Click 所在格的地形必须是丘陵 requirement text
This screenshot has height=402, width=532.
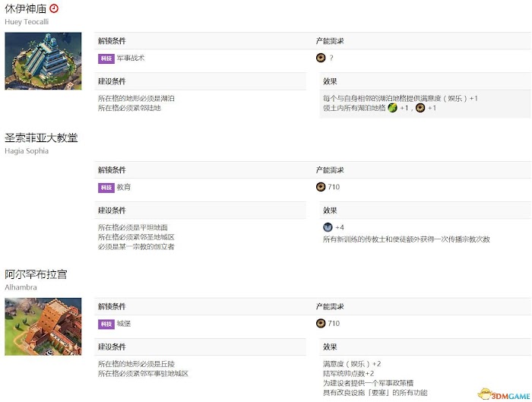tap(136, 364)
